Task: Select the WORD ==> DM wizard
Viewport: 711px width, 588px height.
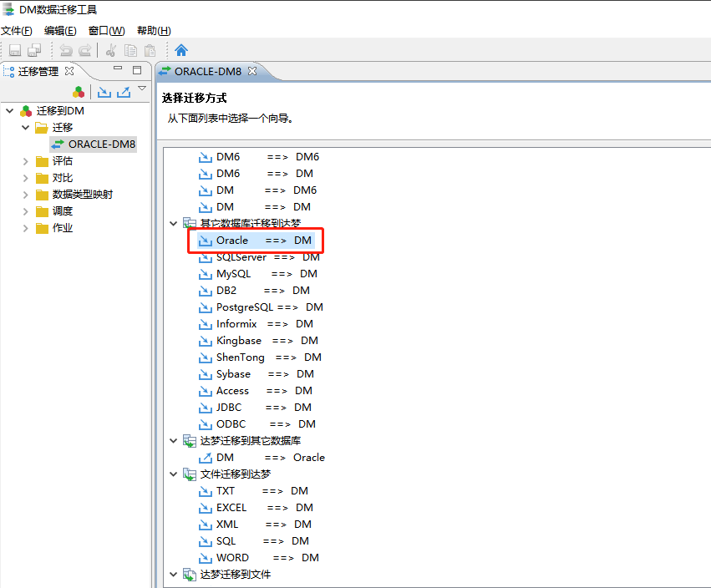Action: pyautogui.click(x=259, y=558)
